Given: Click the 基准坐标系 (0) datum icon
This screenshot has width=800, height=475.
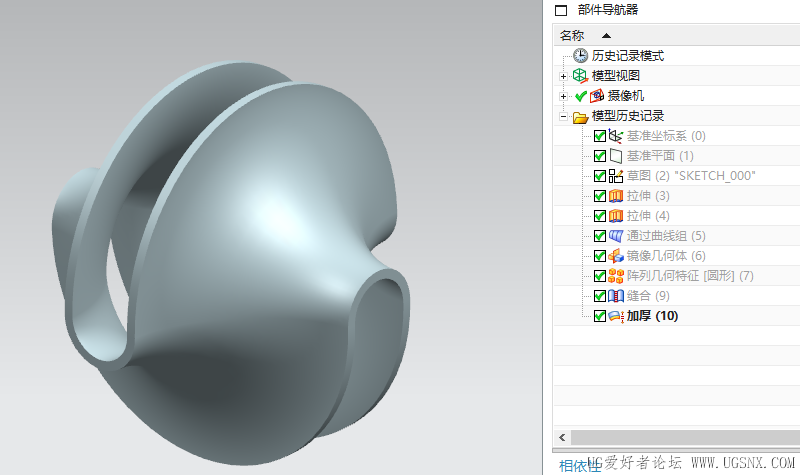Looking at the screenshot, I should pos(615,136).
